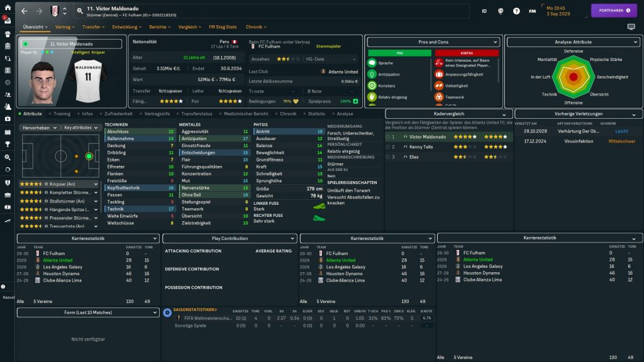The width and height of the screenshot is (644, 362).
Task: Go back with the left arrow
Action: [24, 11]
